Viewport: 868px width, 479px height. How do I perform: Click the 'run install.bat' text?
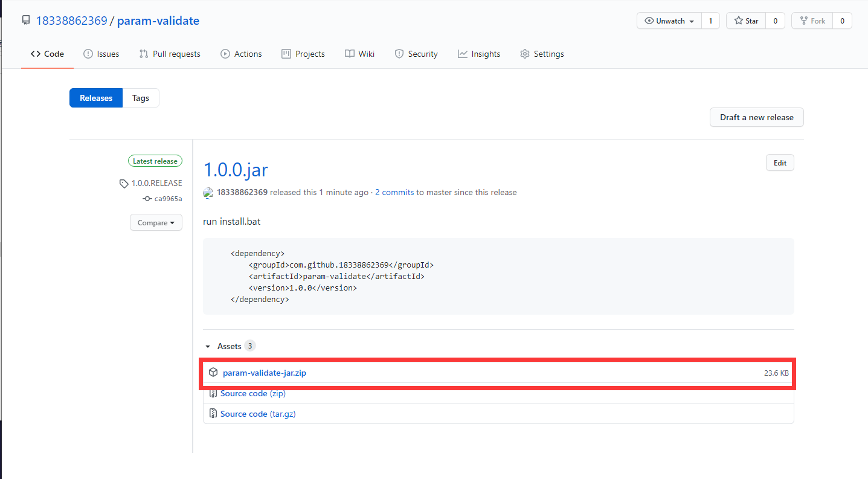tap(232, 221)
